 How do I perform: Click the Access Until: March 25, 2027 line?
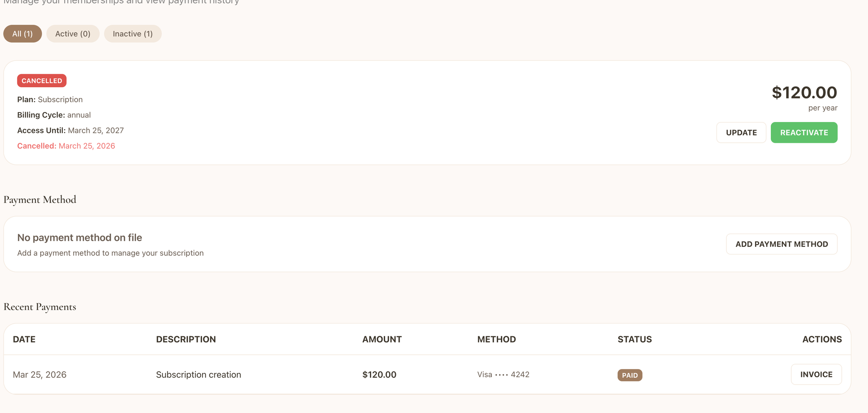click(71, 130)
